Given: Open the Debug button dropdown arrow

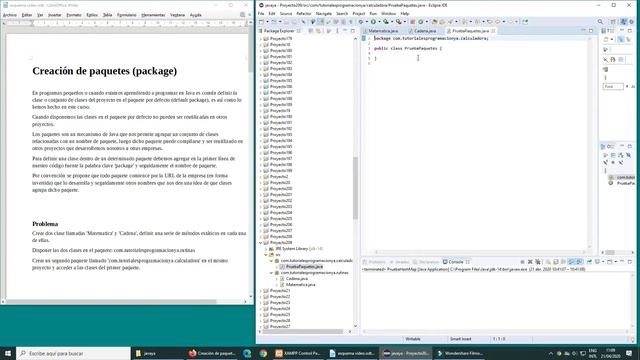Looking at the screenshot, I should point(367,22).
